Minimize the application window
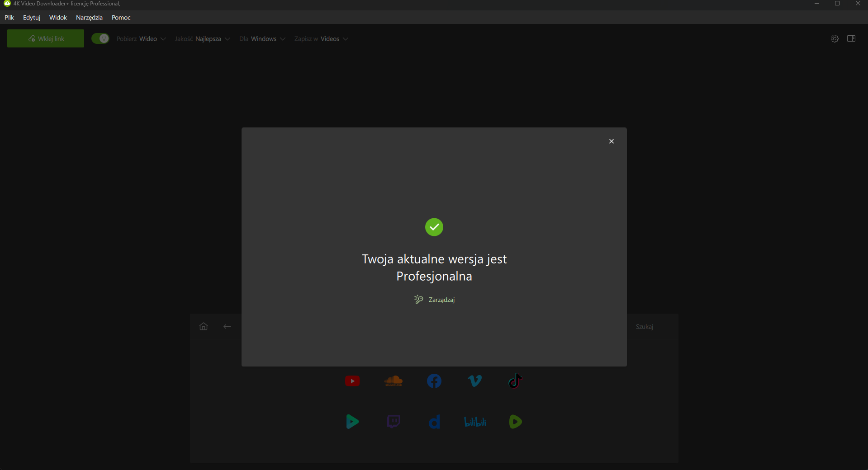This screenshot has width=868, height=470. [817, 4]
